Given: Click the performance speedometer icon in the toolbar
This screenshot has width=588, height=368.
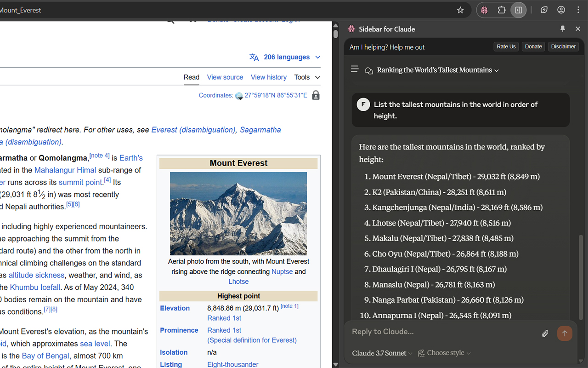Looking at the screenshot, I should [544, 10].
